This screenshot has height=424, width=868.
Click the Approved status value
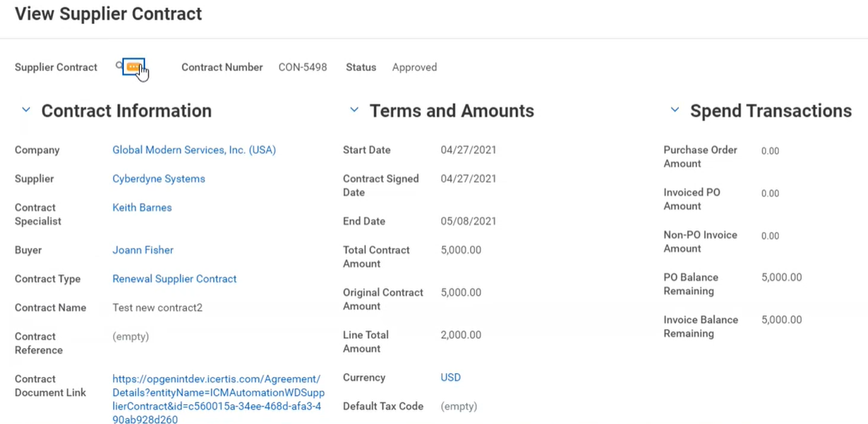[x=414, y=67]
